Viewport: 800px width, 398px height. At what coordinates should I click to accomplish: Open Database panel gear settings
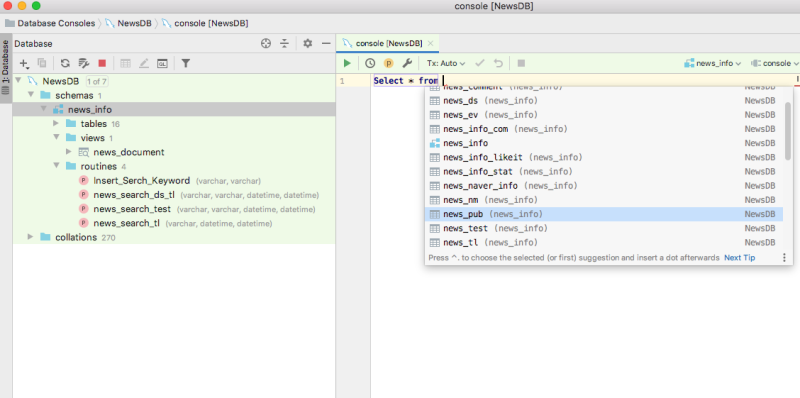point(307,44)
